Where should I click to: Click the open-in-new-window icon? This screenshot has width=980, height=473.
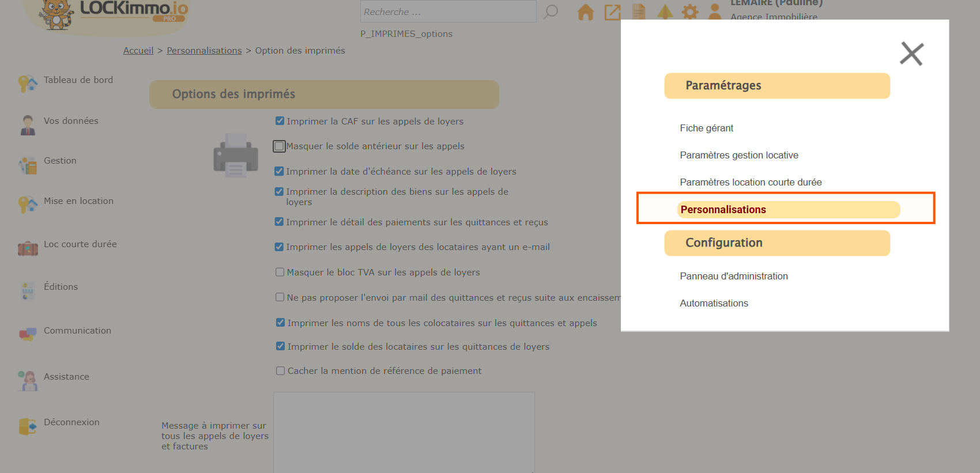tap(612, 12)
